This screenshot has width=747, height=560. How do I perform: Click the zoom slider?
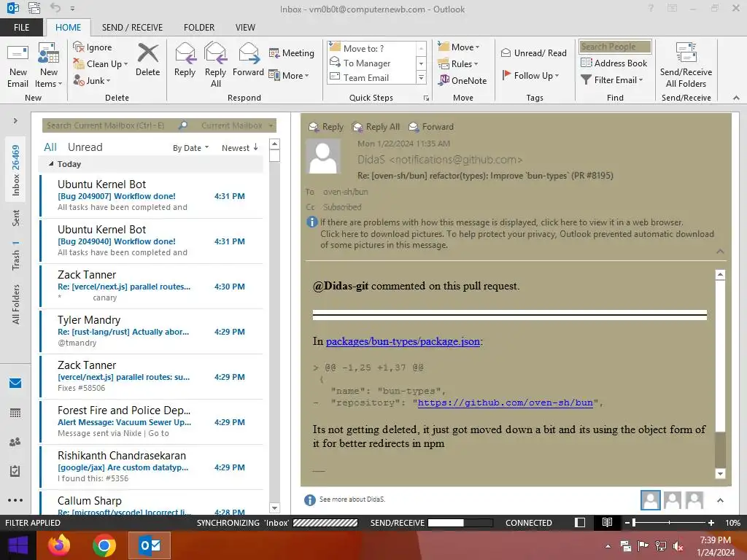[670, 523]
